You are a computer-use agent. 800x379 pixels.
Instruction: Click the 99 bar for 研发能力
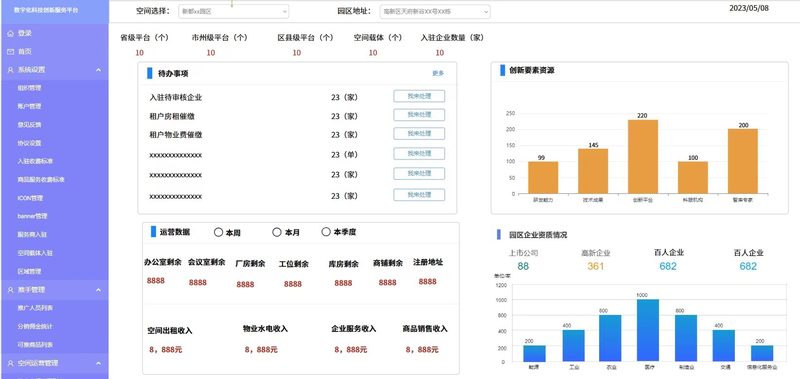(543, 178)
